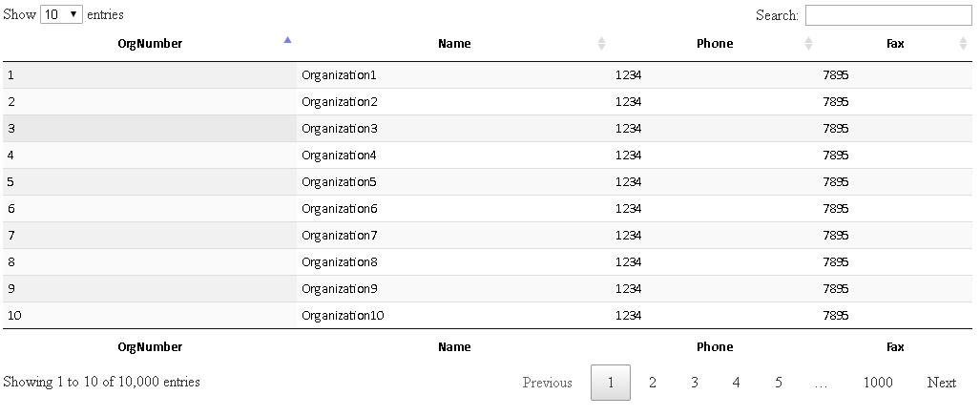Open the Show entries dropdown
Screen dimensions: 980x416
[62, 15]
